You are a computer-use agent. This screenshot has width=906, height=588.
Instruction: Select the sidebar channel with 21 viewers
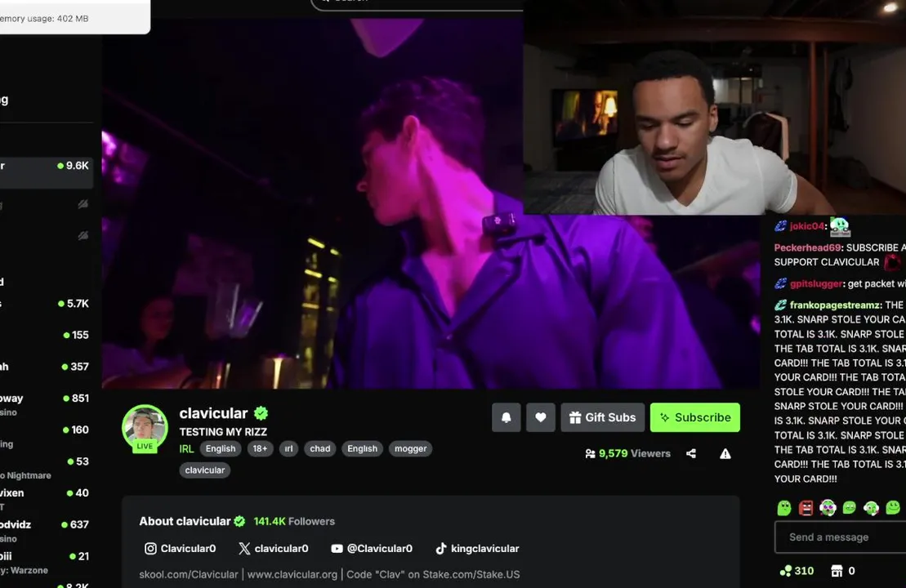(x=47, y=563)
